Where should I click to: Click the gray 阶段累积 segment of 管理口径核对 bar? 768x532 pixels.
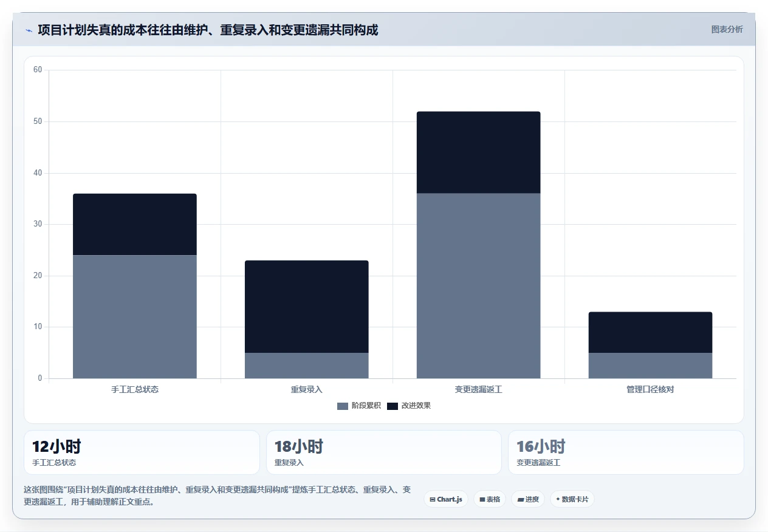click(650, 366)
